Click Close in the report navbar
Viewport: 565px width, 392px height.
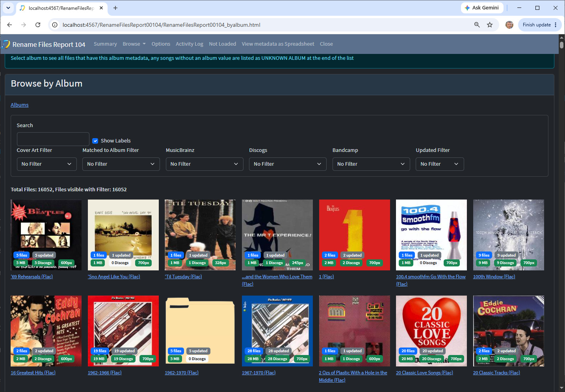click(326, 44)
